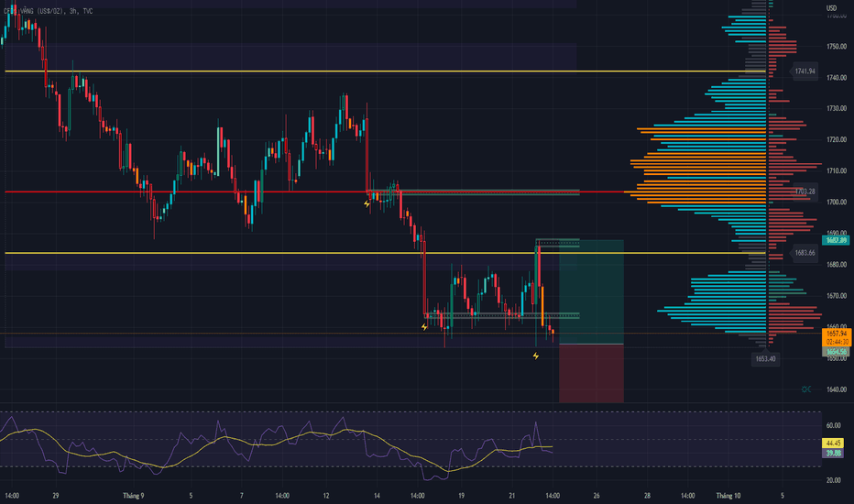Click the 60.00 RSI scale value
Image resolution: width=854 pixels, height=504 pixels.
pyautogui.click(x=833, y=425)
